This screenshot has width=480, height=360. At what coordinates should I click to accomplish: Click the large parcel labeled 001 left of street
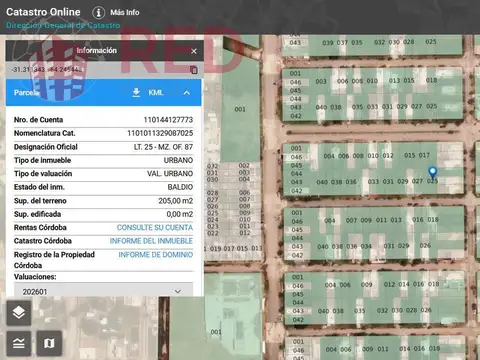[240, 110]
